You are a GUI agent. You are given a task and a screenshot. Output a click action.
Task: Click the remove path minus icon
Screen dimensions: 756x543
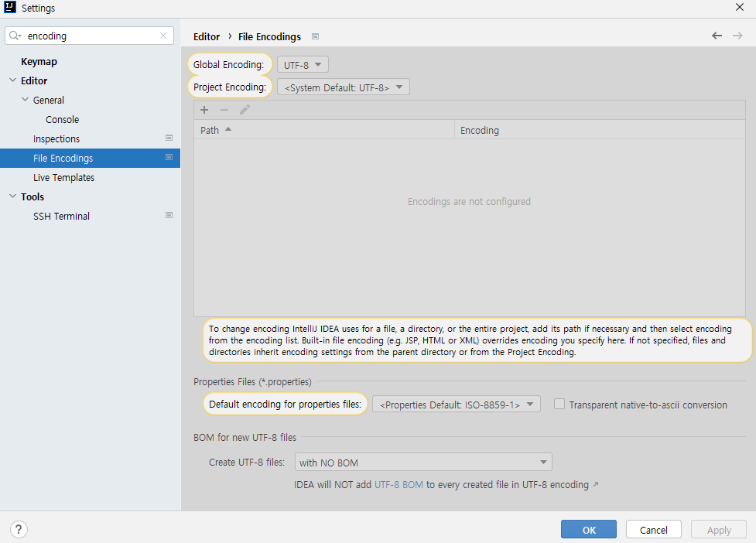224,110
